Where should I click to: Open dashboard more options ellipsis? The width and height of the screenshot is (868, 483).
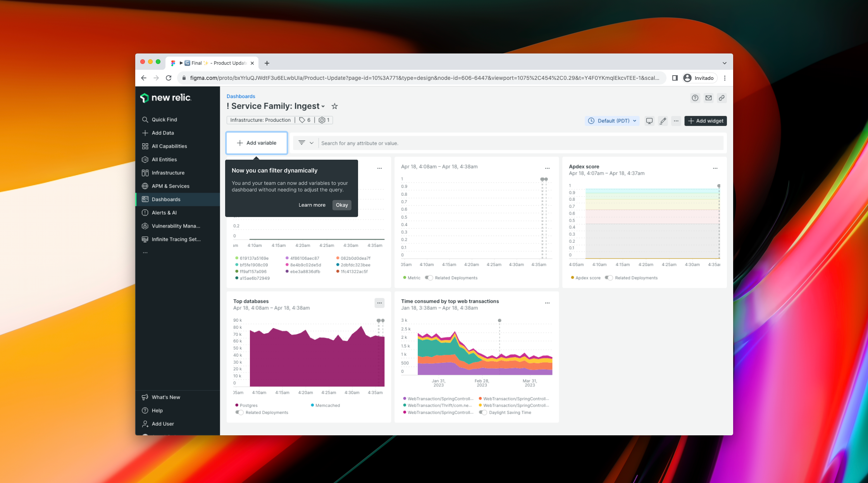click(676, 121)
